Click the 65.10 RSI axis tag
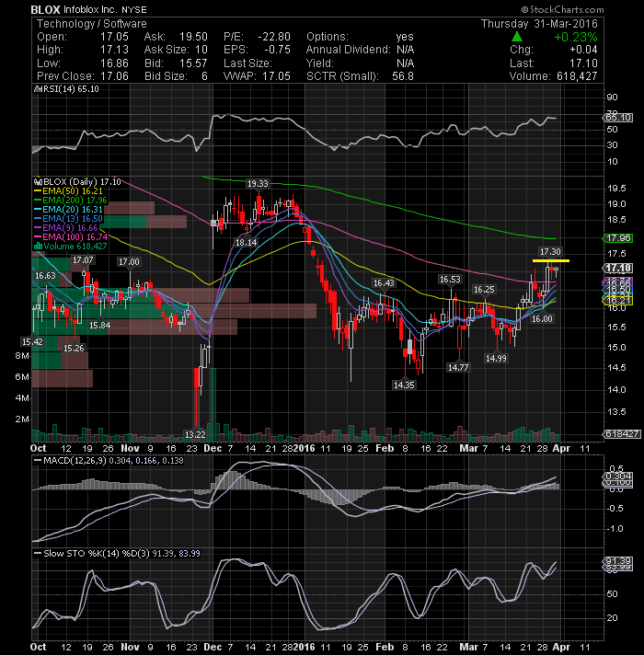644x655 pixels. click(x=619, y=118)
